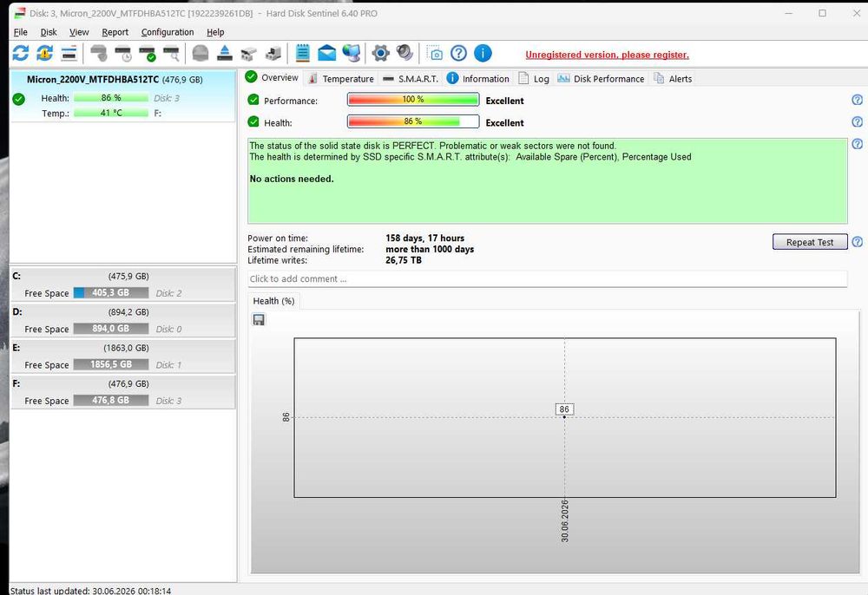
Task: Click the blue envelope e-mail icon
Action: pyautogui.click(x=326, y=53)
